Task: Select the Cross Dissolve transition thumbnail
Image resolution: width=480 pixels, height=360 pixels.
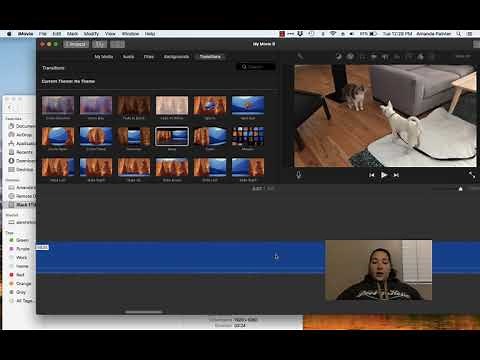Action: (x=58, y=105)
